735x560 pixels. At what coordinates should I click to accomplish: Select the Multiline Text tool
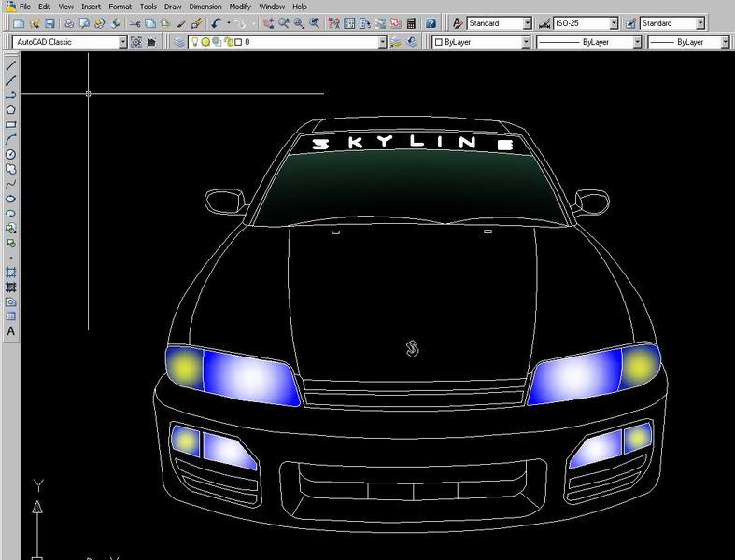coord(11,331)
